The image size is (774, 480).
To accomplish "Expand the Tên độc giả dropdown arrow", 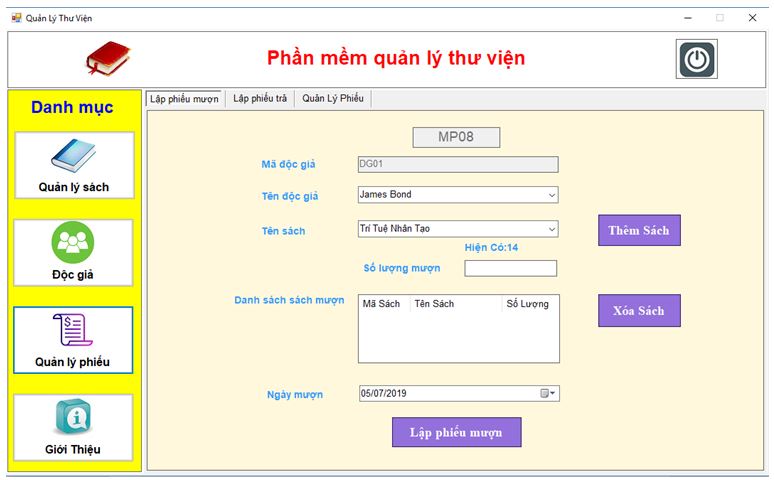I will (552, 195).
